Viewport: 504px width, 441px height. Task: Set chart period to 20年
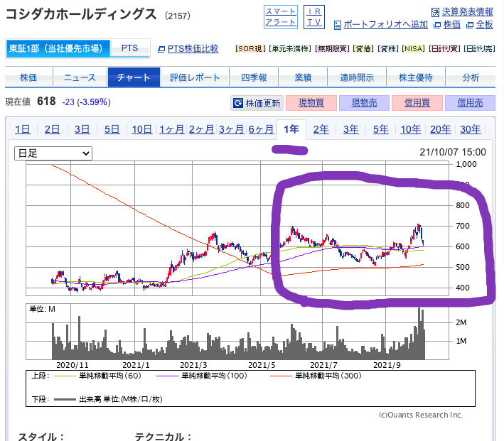click(x=441, y=129)
